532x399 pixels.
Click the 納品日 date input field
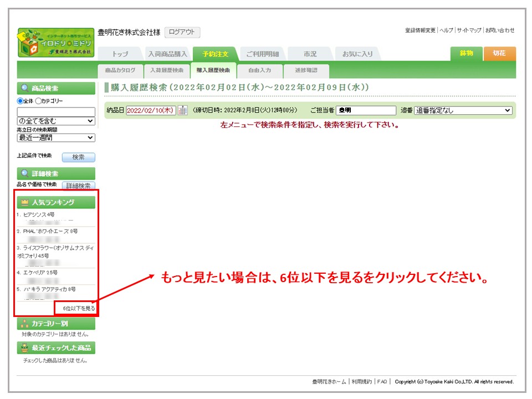tap(151, 110)
